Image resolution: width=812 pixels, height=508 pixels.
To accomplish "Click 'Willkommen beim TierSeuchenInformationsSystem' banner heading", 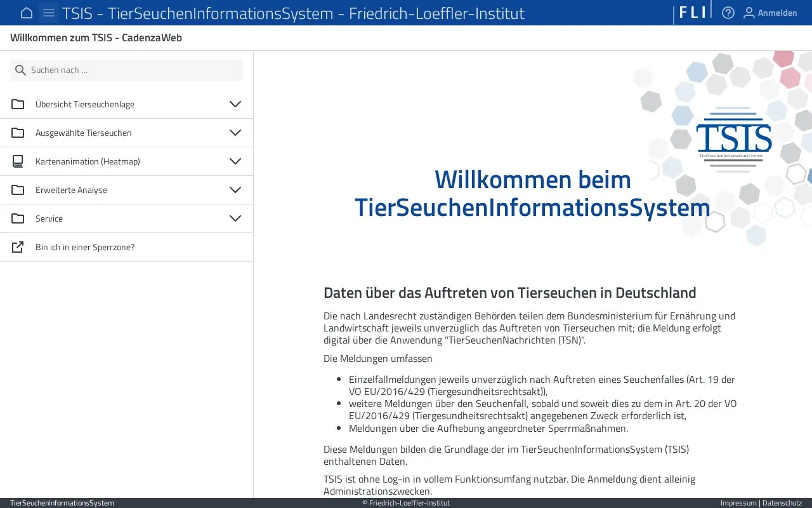I will (532, 193).
